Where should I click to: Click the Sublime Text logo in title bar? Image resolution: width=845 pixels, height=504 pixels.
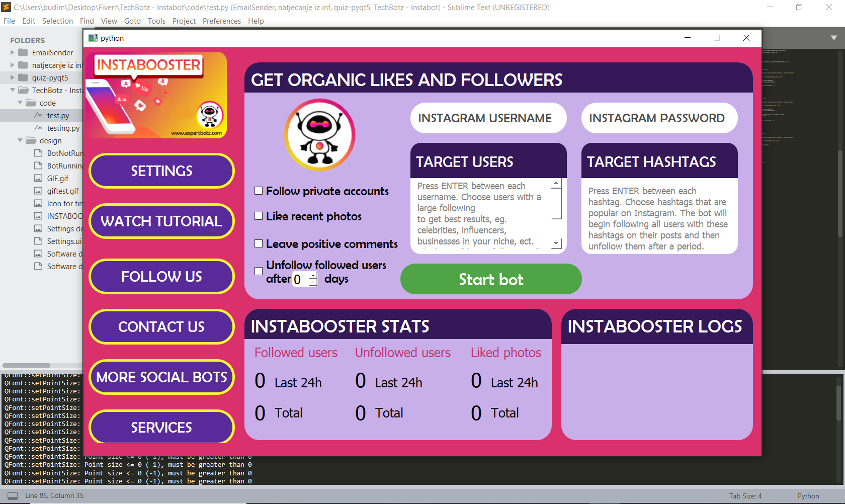[7, 7]
